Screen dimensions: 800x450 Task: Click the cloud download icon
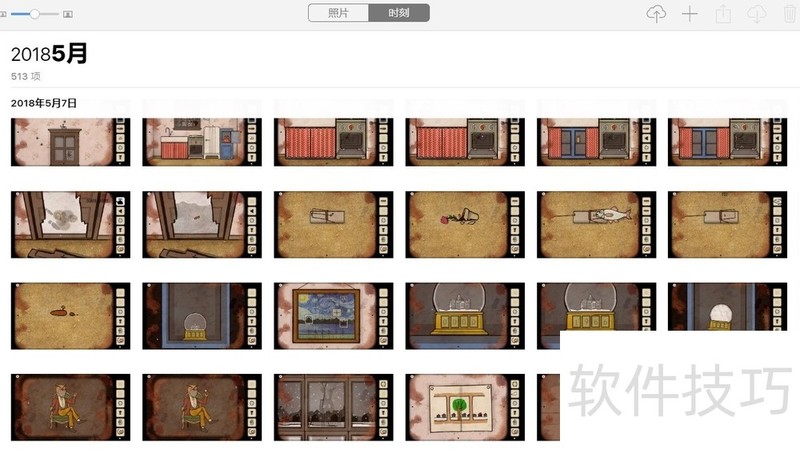click(756, 14)
